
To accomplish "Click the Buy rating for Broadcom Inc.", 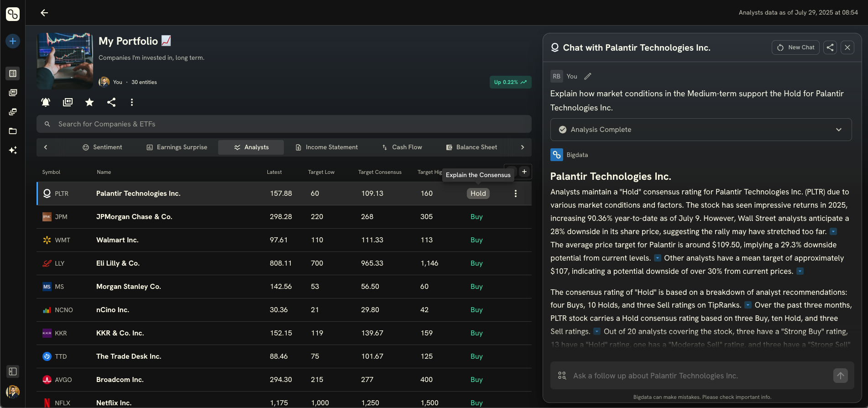I will [x=476, y=380].
